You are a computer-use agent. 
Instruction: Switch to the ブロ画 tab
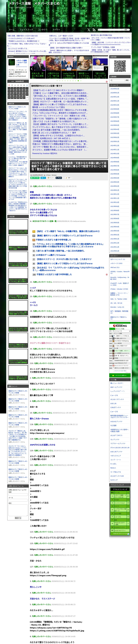point(123,329)
